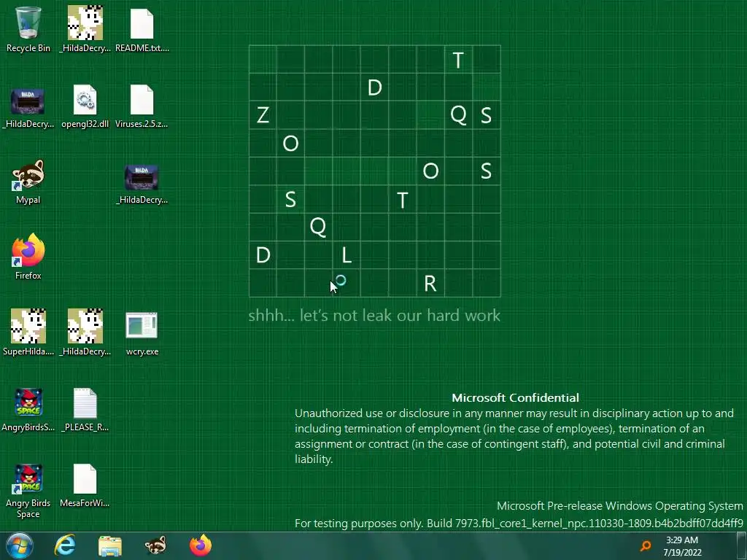
Task: Select the Mypal raccoon desktop shortcut
Action: click(28, 182)
